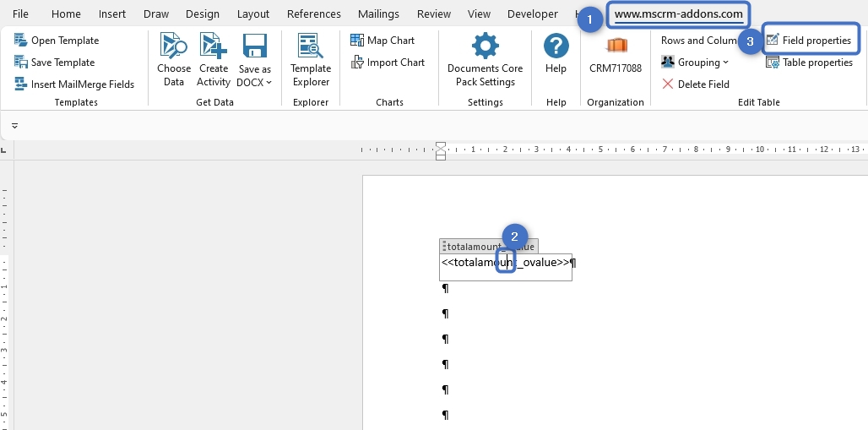The height and width of the screenshot is (430, 868).
Task: Open the Mailings tab
Action: tap(378, 14)
